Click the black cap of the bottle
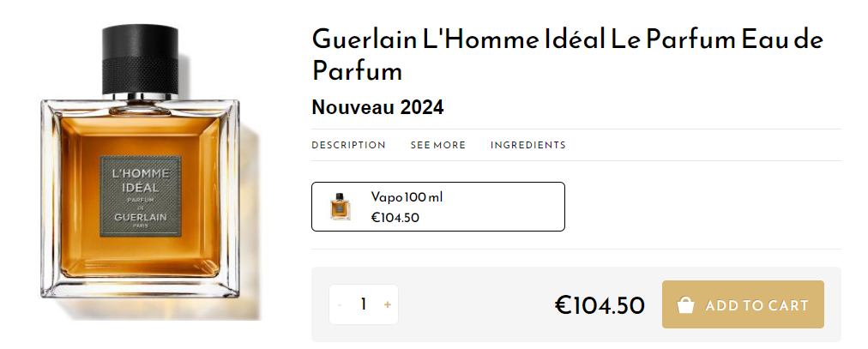The height and width of the screenshot is (349, 868). (x=142, y=60)
